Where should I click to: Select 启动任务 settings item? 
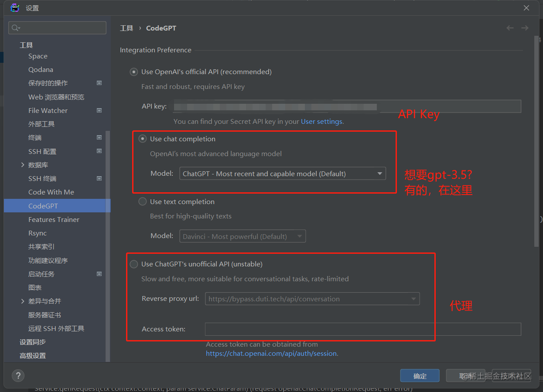(x=41, y=274)
